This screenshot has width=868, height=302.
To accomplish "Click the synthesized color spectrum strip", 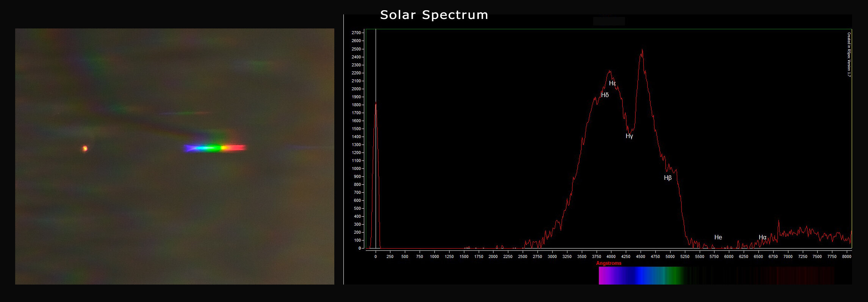I will (716, 275).
